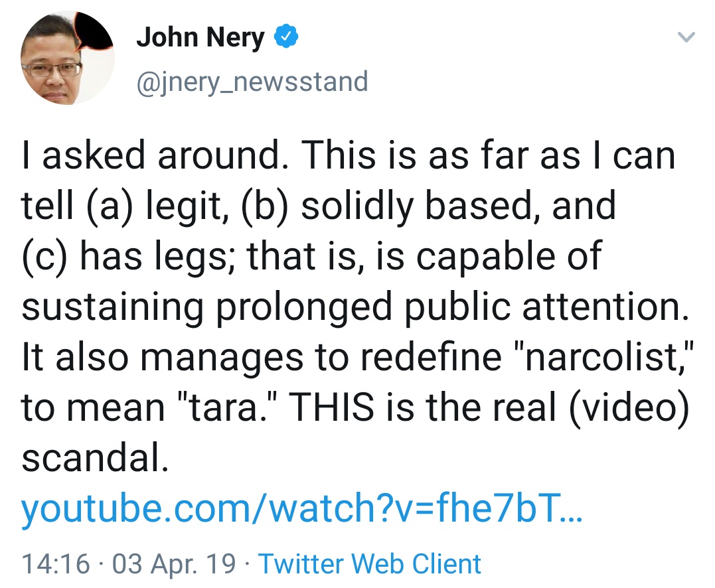The width and height of the screenshot is (715, 588).
Task: Click the word "scandal" ending the tweet
Action: (x=91, y=458)
